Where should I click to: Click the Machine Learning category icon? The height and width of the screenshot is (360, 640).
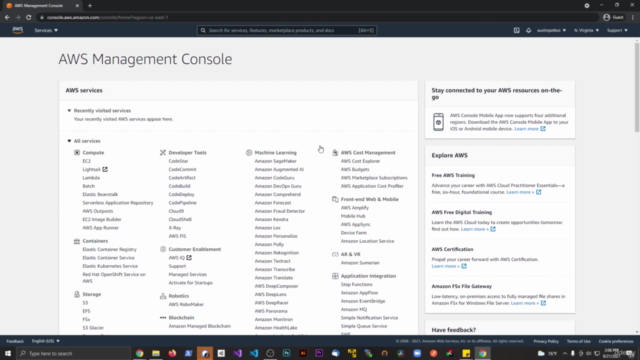(249, 152)
